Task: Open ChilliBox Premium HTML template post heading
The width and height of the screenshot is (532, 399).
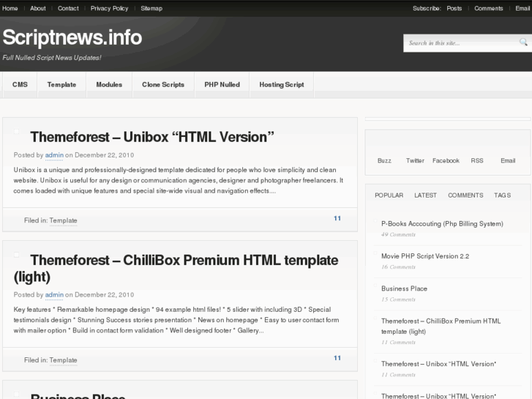Action: point(176,269)
